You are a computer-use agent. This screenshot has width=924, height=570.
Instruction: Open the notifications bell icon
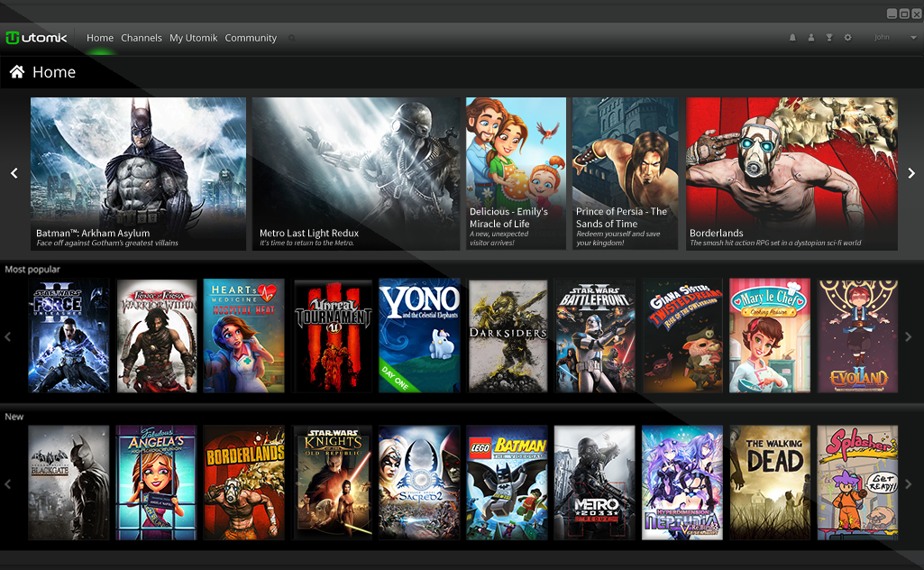[x=792, y=38]
